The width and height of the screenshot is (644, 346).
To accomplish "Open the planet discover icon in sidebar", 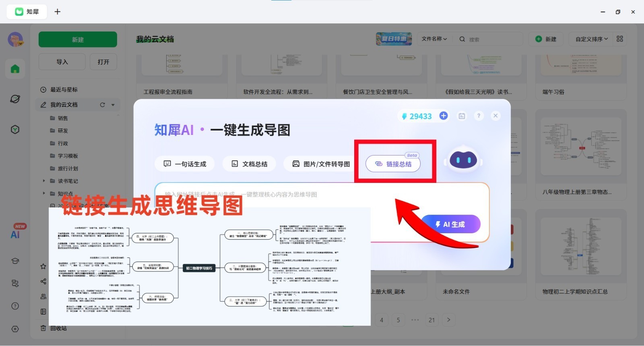I will click(x=15, y=99).
